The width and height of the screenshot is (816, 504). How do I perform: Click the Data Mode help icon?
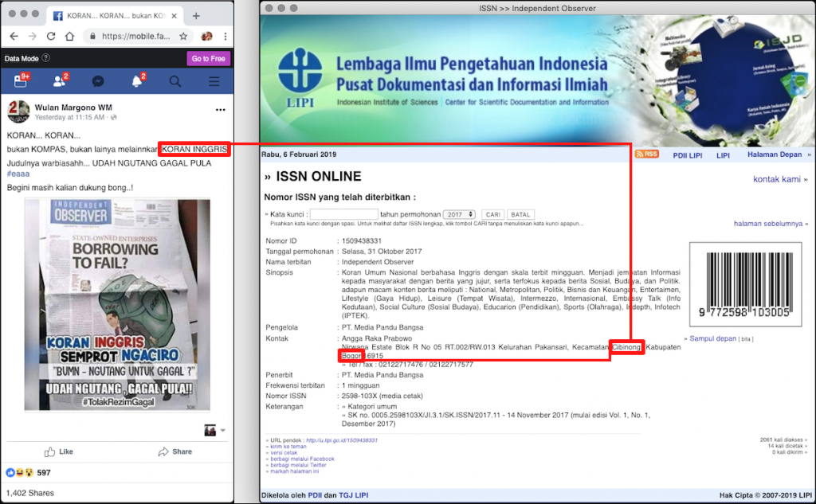[46, 58]
